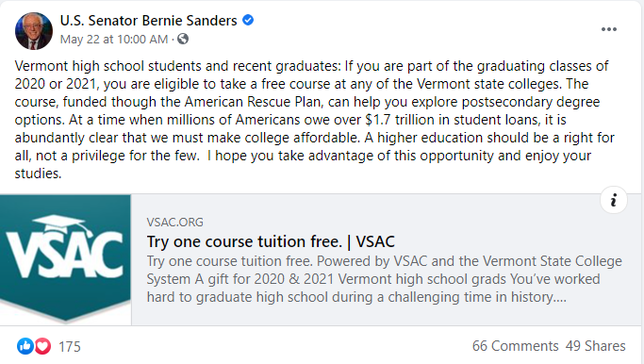Click the May 22 at 10:00 AM timestamp
This screenshot has width=644, height=364.
tap(114, 40)
